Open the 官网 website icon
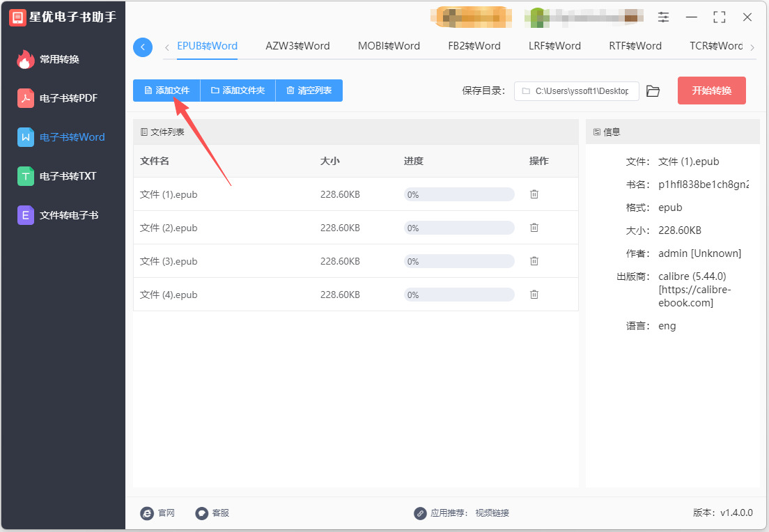The width and height of the screenshot is (769, 532). [x=147, y=513]
